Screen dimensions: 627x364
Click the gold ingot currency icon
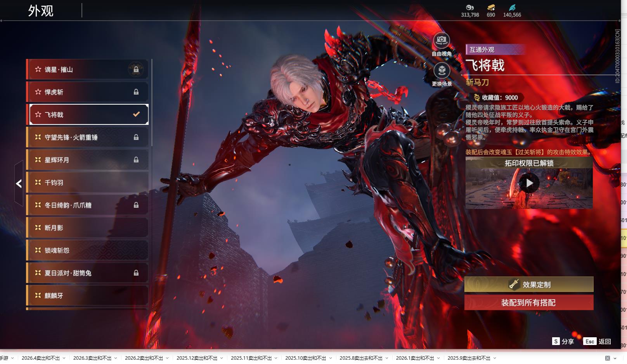click(x=491, y=7)
